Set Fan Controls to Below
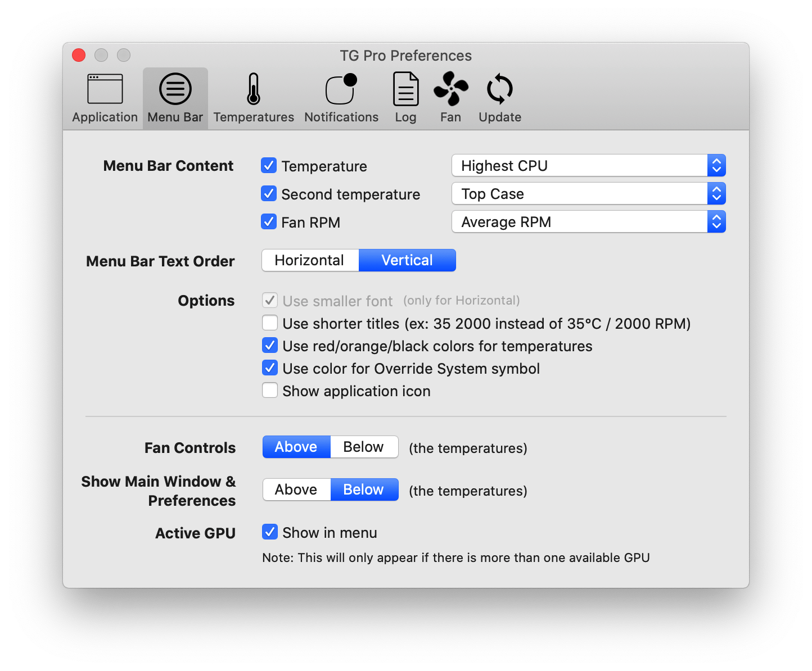The height and width of the screenshot is (671, 812). [x=364, y=447]
